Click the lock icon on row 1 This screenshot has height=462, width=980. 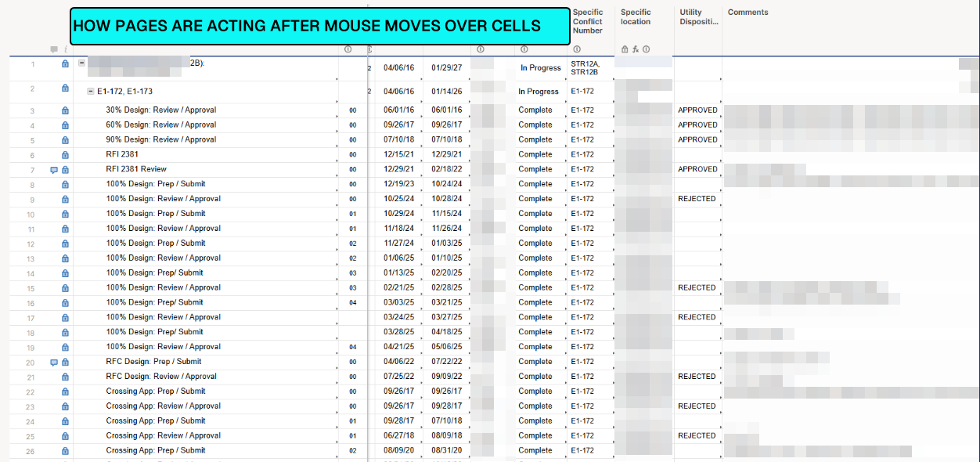[65, 64]
